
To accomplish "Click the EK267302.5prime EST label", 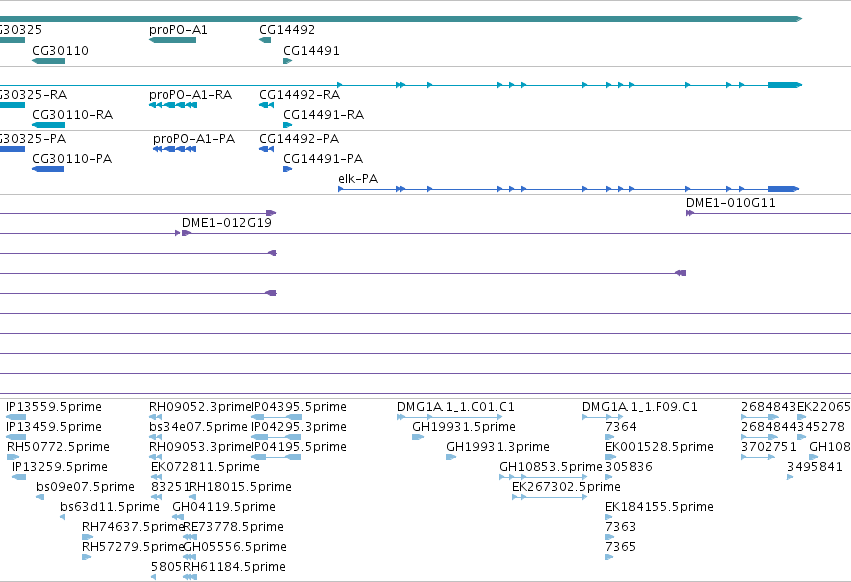I will (x=566, y=486).
